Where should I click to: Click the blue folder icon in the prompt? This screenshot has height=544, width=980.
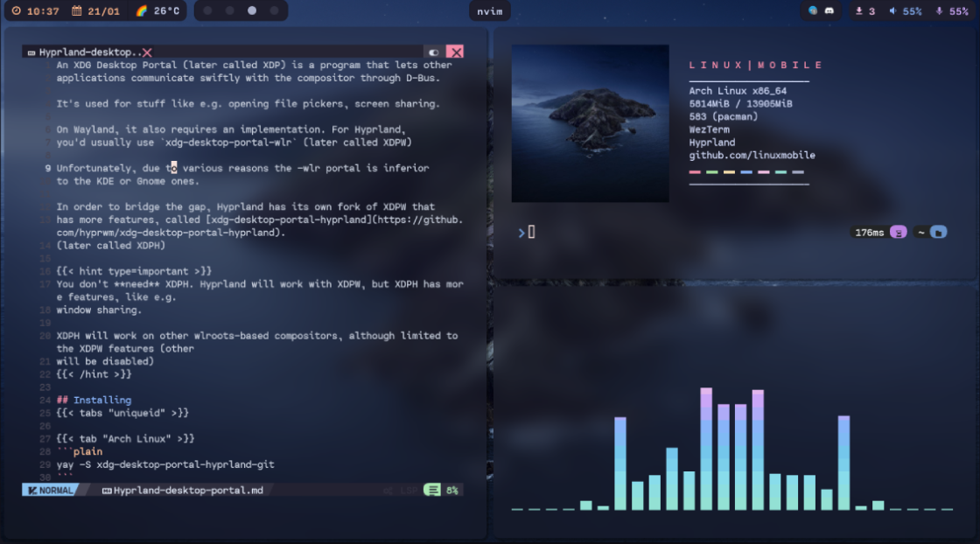(x=938, y=233)
